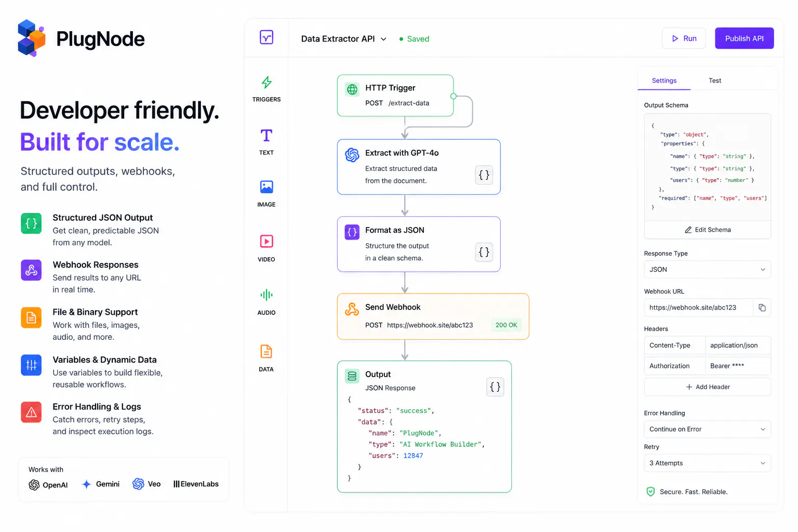
Task: Select the Audio node category
Action: tap(267, 295)
